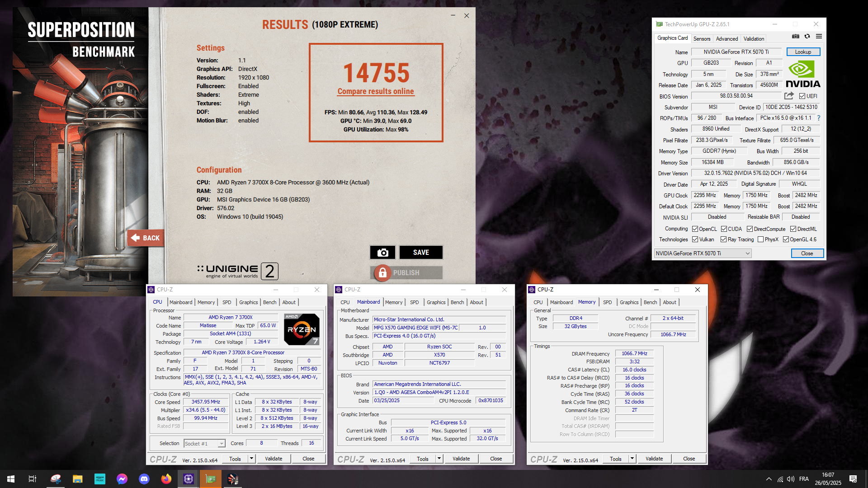This screenshot has width=868, height=488.
Task: Open Graphics tab in Memory CPU-Z window
Action: (629, 302)
